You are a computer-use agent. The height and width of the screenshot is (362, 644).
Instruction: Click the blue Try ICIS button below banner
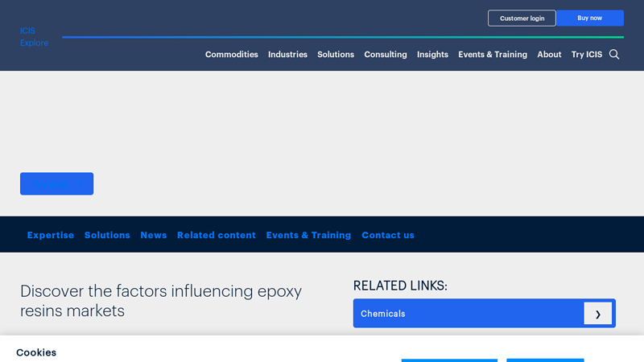coord(56,183)
